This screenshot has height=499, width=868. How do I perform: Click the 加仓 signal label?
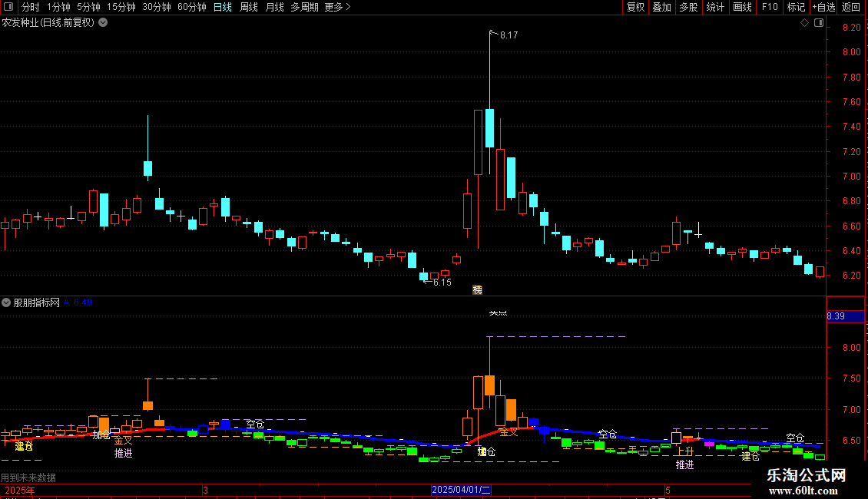101,435
